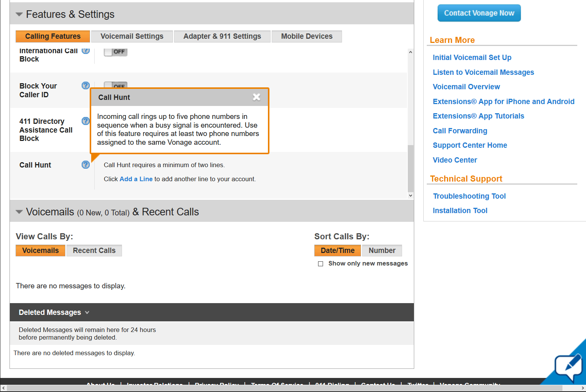Viewport: 586px width, 392px height.
Task: Open help for International Call Block
Action: click(86, 51)
